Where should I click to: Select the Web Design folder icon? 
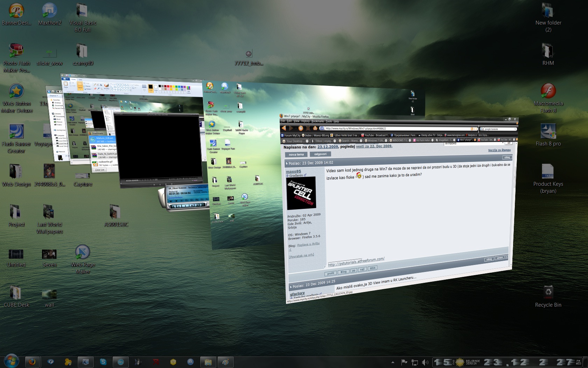[16, 175]
